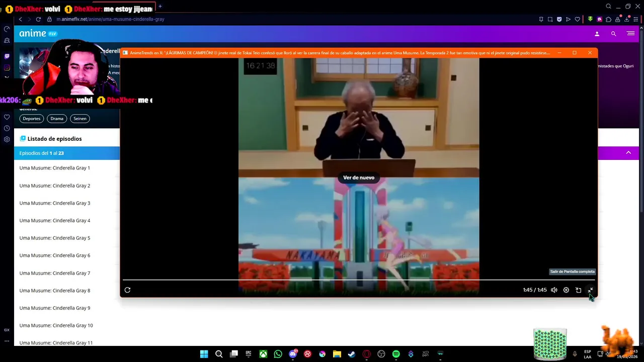The width and height of the screenshot is (644, 362).
Task: Open 'Uma Musume: Cinderella Gray 4'
Action: 55,220
